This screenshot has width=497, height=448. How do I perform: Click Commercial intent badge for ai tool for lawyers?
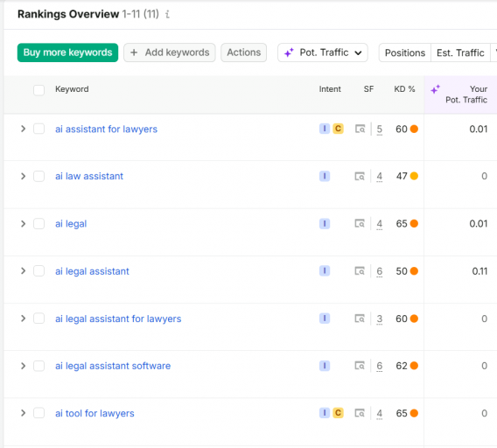[x=339, y=413]
